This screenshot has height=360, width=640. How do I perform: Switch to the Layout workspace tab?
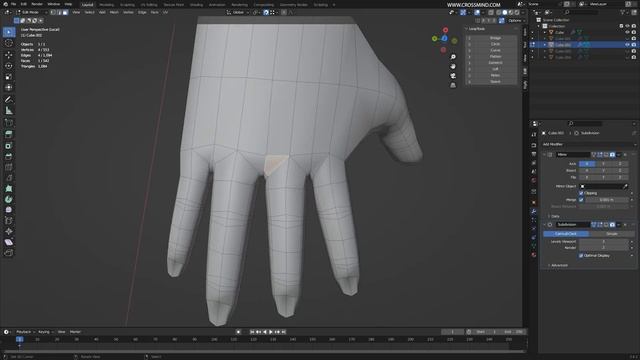click(87, 4)
